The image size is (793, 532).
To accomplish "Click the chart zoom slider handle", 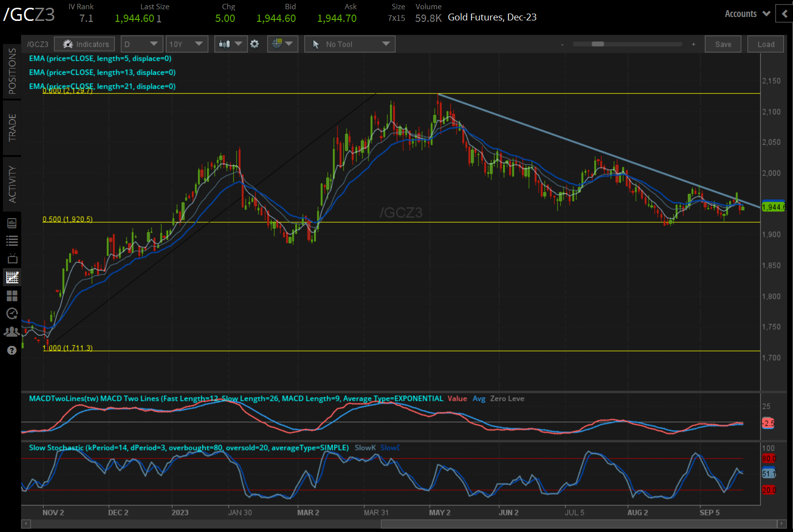I will click(598, 44).
